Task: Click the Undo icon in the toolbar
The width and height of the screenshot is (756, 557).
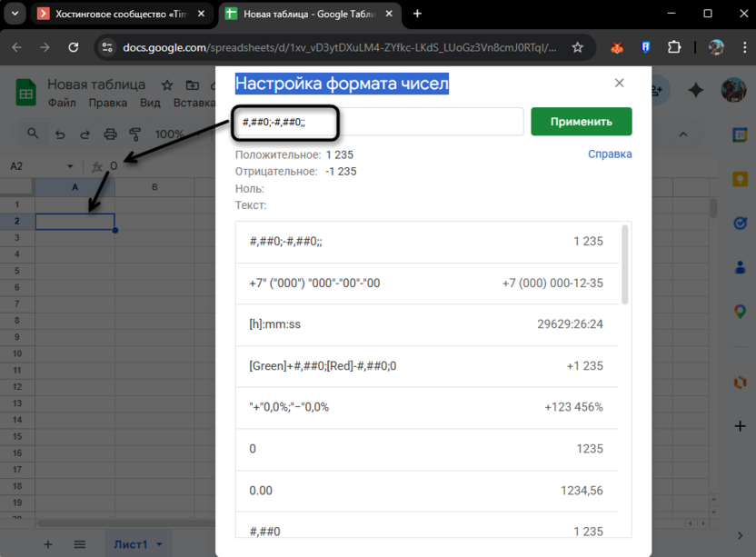Action: click(60, 133)
